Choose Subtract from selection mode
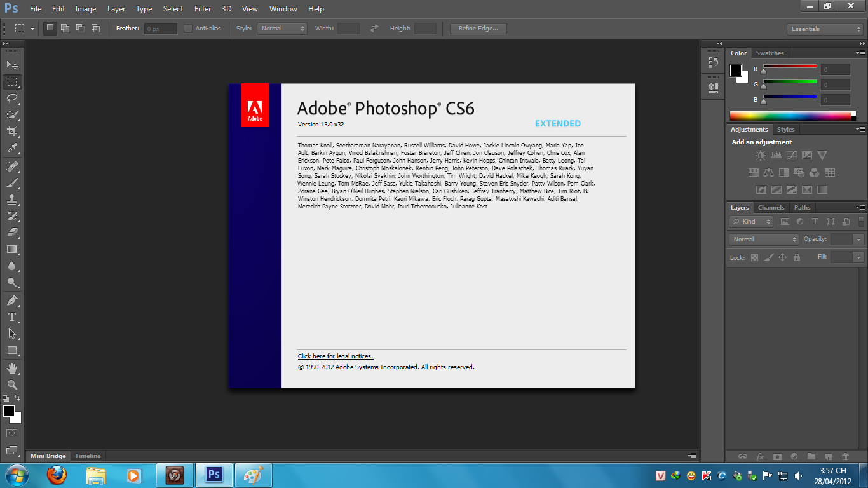868x488 pixels. (80, 29)
